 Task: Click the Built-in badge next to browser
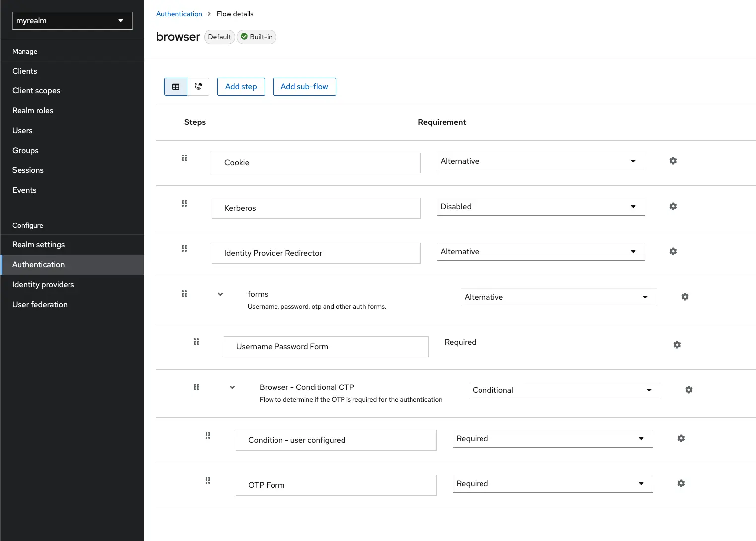click(x=256, y=36)
